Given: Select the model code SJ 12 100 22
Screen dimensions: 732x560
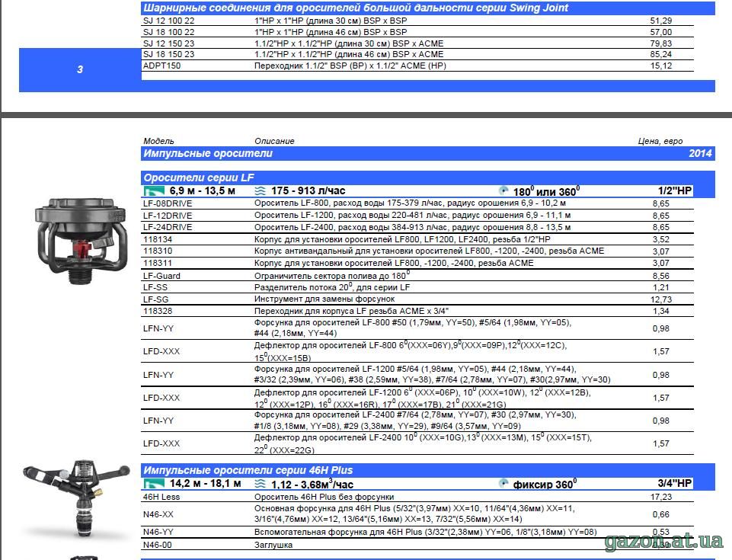Looking at the screenshot, I should 168,21.
